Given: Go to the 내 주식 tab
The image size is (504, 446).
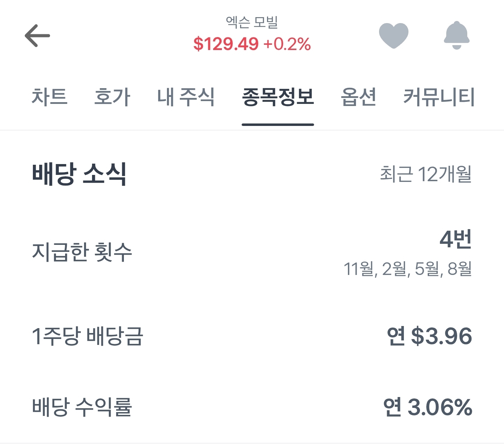Looking at the screenshot, I should [x=185, y=97].
